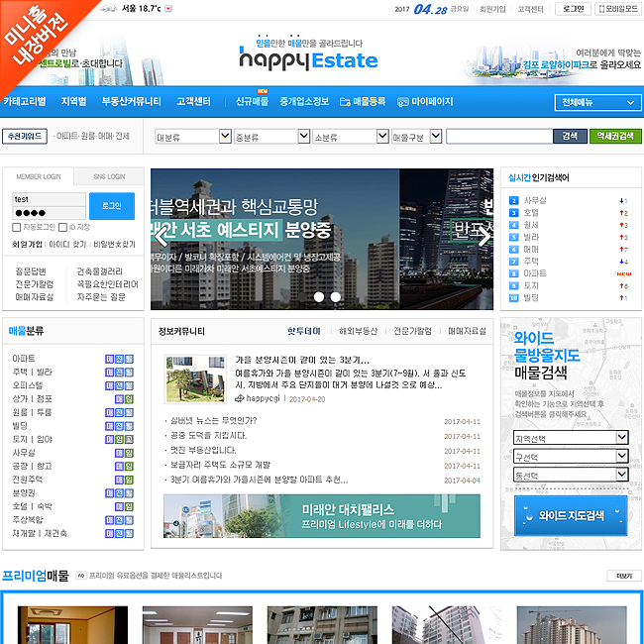Click the 임 badge in the 공장 | 창고 row
Image resolution: width=644 pixels, height=644 pixels.
(x=129, y=467)
